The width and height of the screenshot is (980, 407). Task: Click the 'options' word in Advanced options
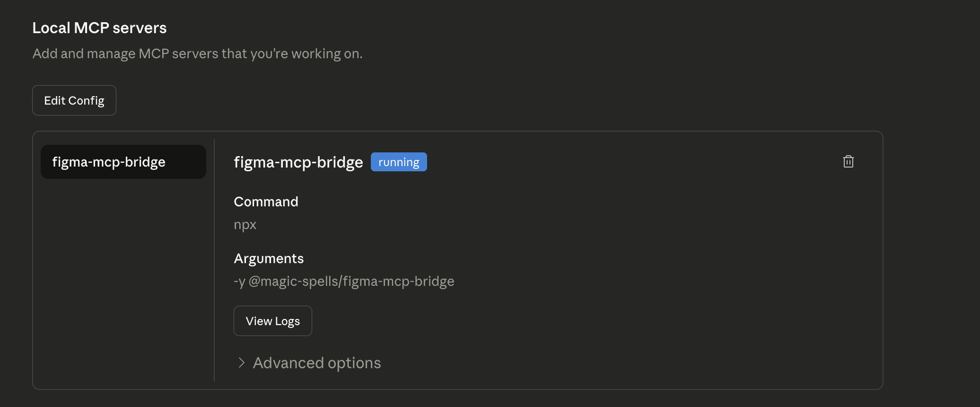tap(354, 363)
